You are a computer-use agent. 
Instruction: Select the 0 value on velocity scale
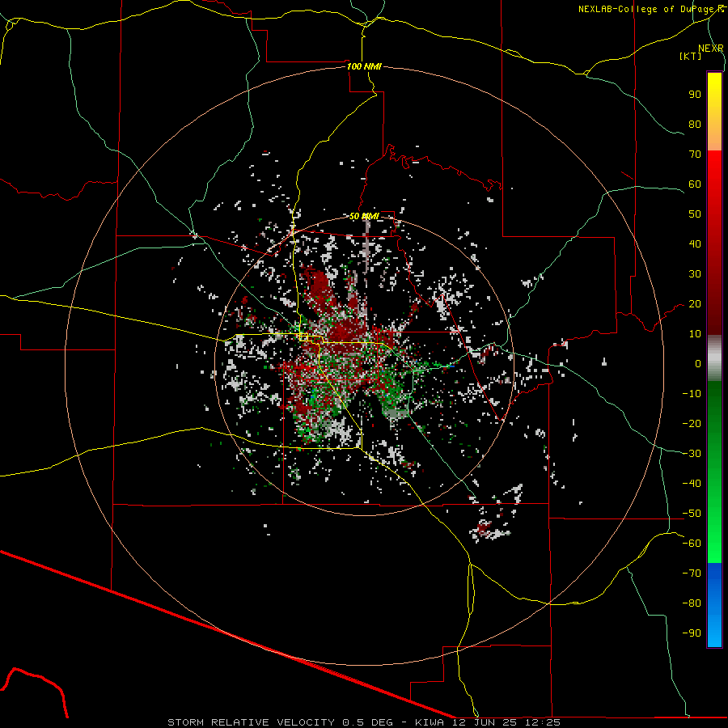pos(698,364)
